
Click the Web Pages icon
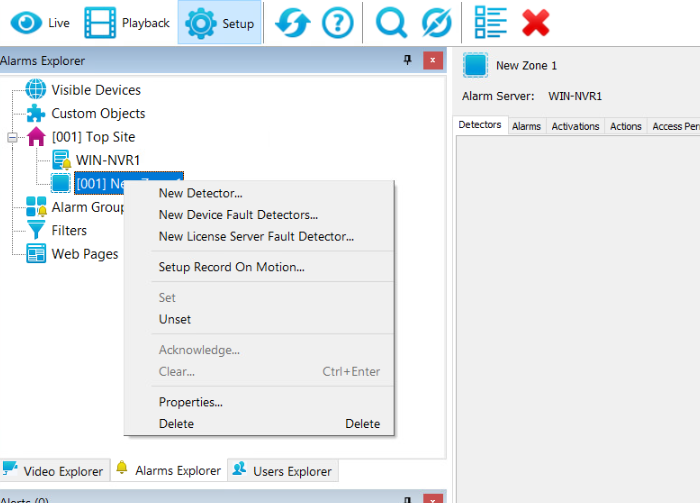[36, 254]
